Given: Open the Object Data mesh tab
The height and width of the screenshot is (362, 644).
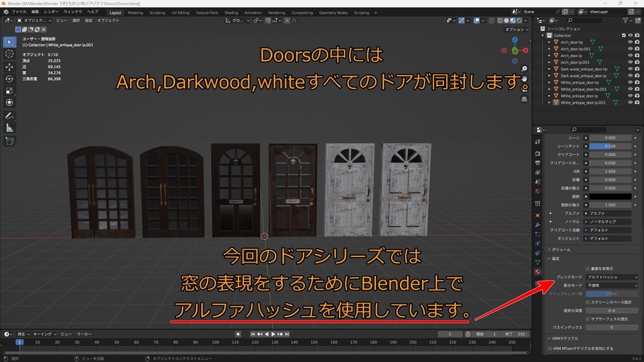Looking at the screenshot, I should pos(538,262).
